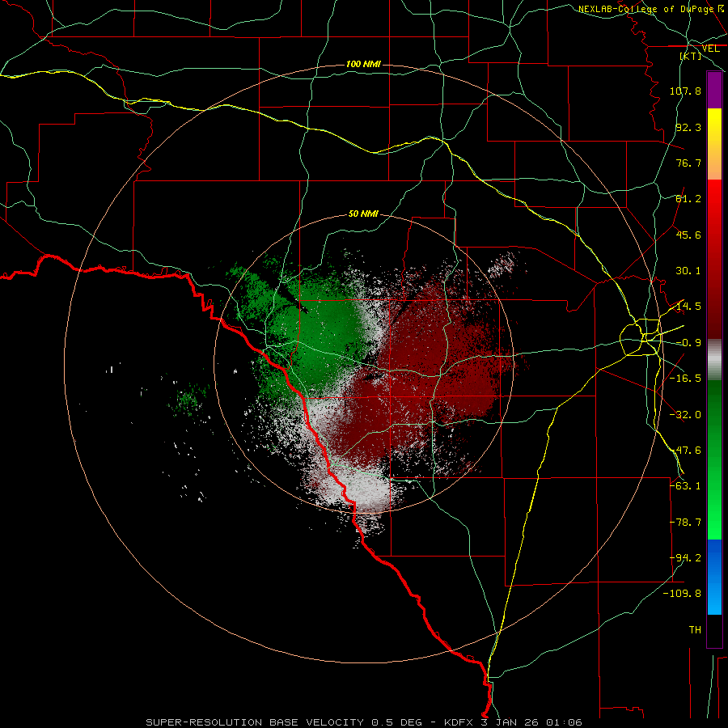Click the 14.5 velocity scale value
This screenshot has width=728, height=728.
688,307
